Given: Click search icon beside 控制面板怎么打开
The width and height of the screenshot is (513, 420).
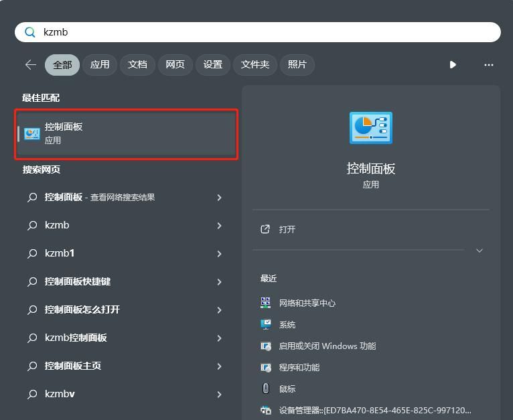Looking at the screenshot, I should [x=32, y=309].
